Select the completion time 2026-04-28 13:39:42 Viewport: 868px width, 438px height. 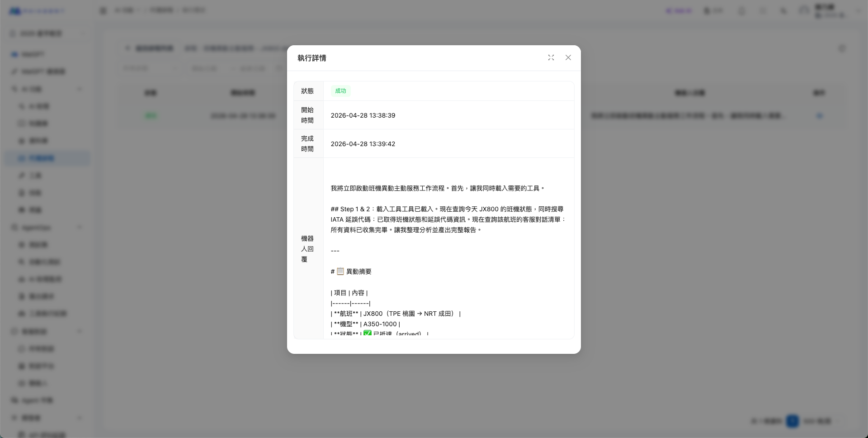(363, 144)
